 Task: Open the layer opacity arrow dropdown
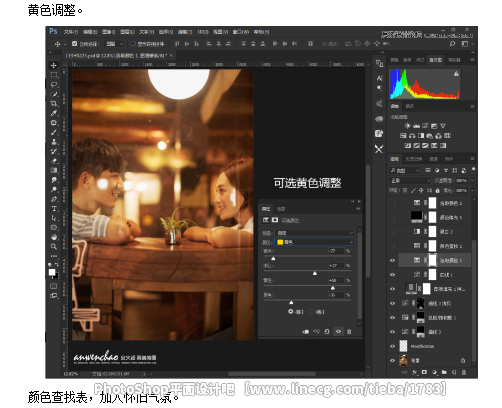click(472, 180)
